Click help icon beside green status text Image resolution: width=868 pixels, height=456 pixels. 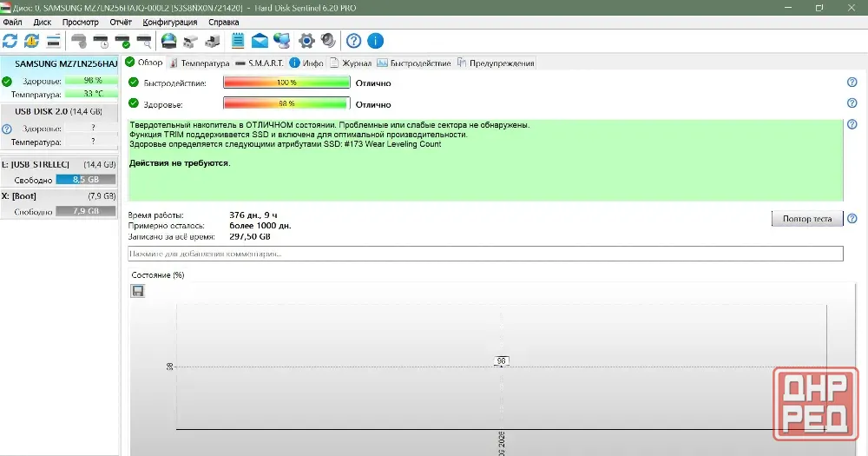pyautogui.click(x=852, y=124)
